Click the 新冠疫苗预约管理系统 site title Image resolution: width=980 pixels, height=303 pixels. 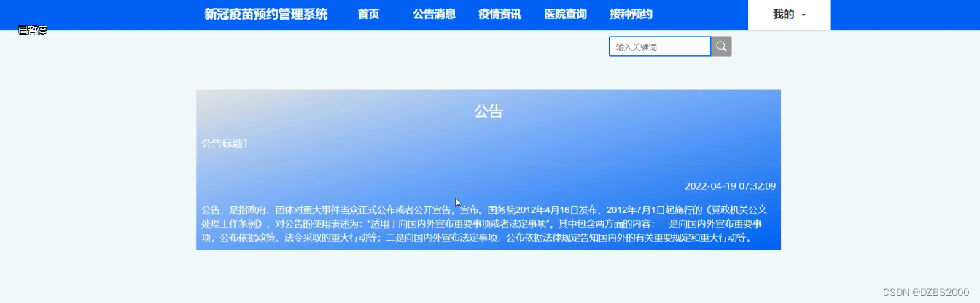(266, 15)
